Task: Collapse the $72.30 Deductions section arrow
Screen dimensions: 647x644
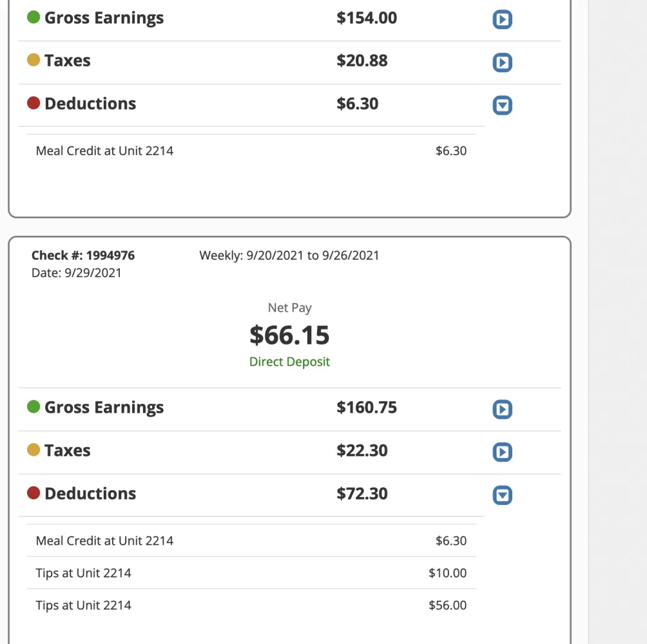Action: pos(502,495)
